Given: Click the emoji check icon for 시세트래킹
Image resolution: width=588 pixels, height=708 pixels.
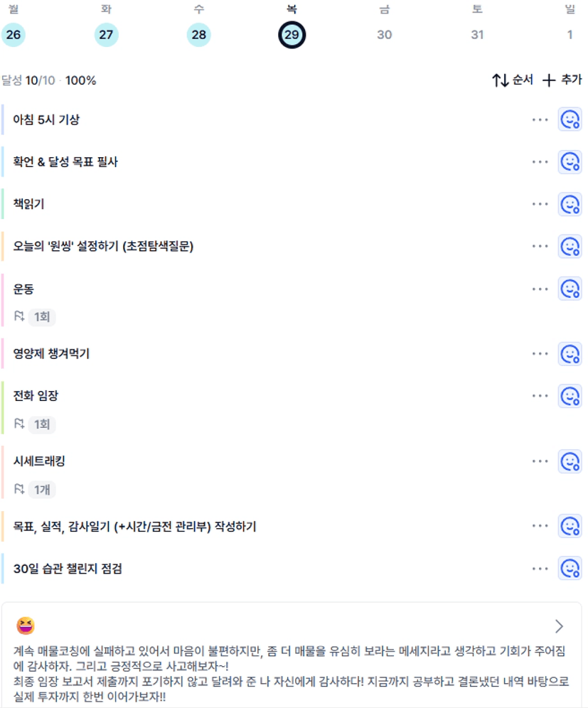Looking at the screenshot, I should (570, 461).
